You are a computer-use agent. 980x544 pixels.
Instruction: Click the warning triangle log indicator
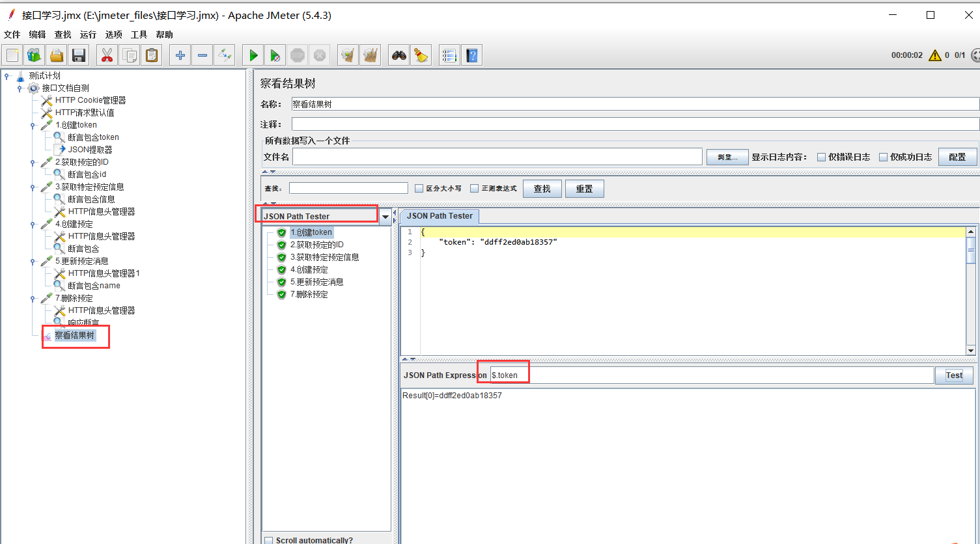coord(935,55)
